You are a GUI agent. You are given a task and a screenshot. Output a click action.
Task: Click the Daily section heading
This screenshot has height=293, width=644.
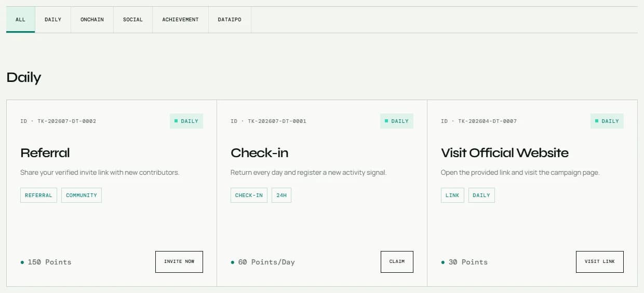(24, 78)
